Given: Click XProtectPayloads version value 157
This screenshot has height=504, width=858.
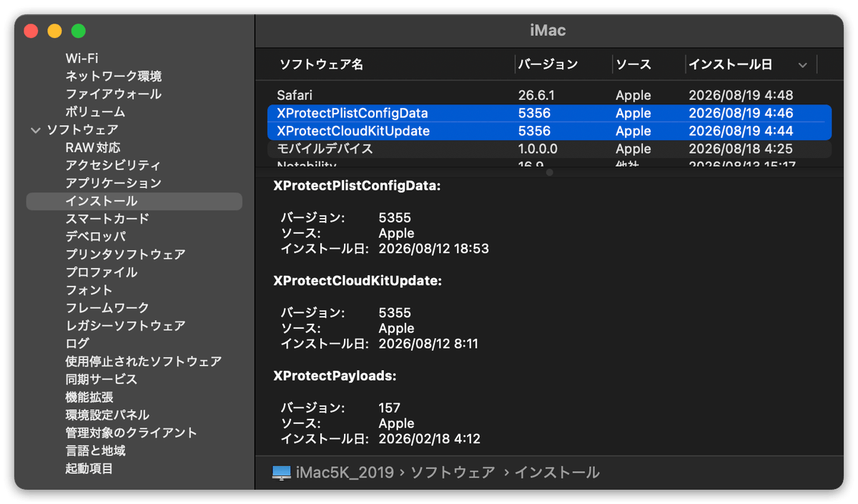Looking at the screenshot, I should point(389,408).
